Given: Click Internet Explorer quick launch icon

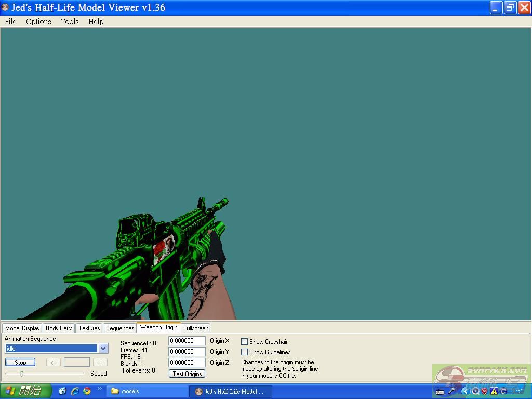Looking at the screenshot, I should (75, 391).
